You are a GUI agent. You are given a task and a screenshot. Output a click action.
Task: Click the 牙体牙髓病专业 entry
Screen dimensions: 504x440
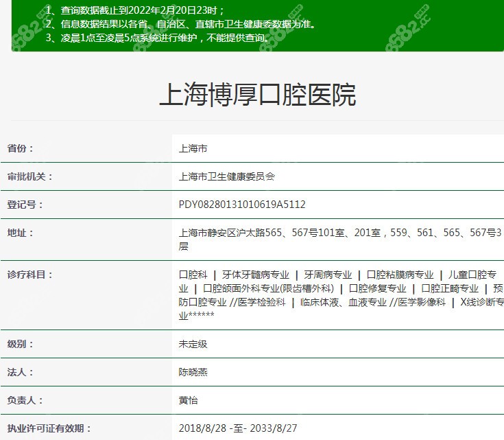[x=256, y=275]
